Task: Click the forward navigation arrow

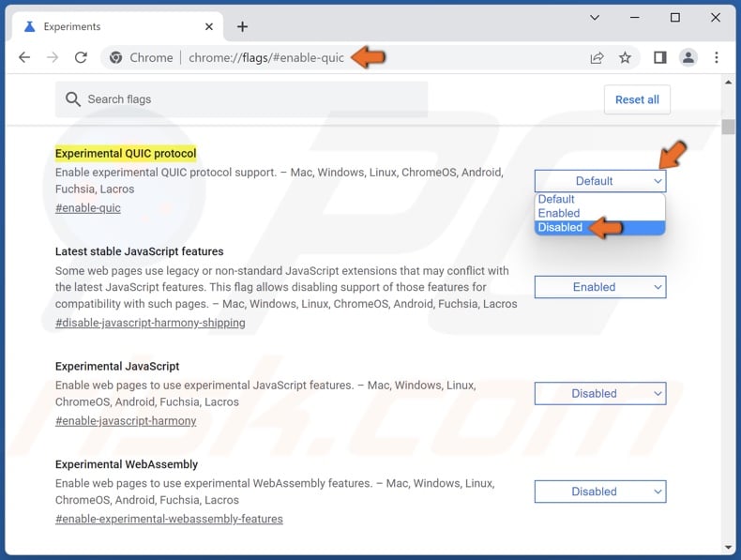Action: click(x=53, y=57)
